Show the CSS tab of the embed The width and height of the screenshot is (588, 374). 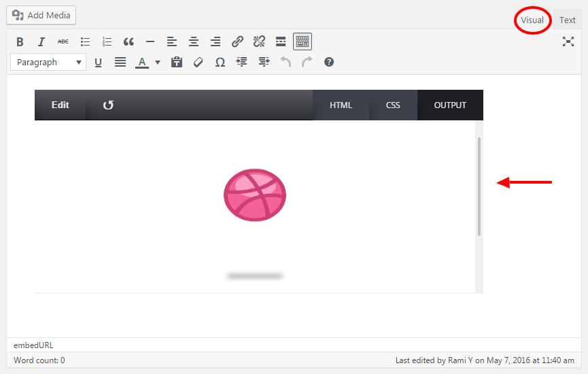(393, 105)
